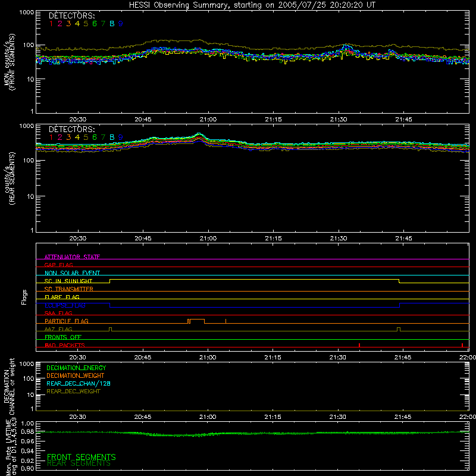
Task: Select orange detector 3 in front segments legend
Action: [68, 24]
